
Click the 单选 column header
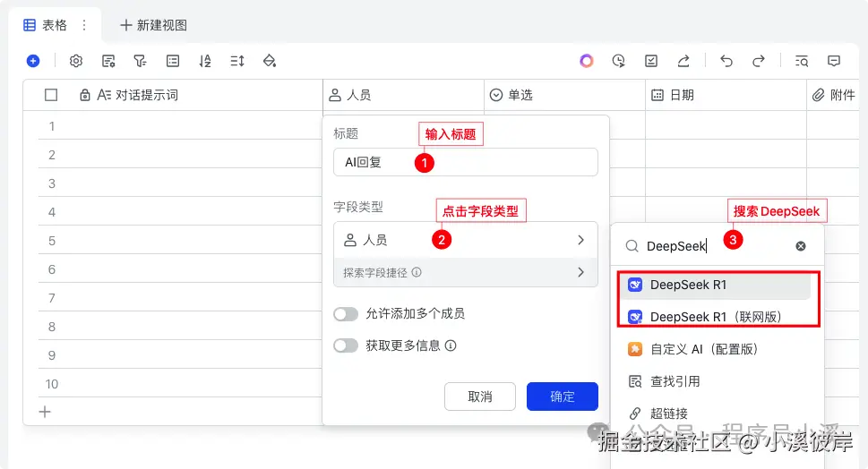(564, 95)
